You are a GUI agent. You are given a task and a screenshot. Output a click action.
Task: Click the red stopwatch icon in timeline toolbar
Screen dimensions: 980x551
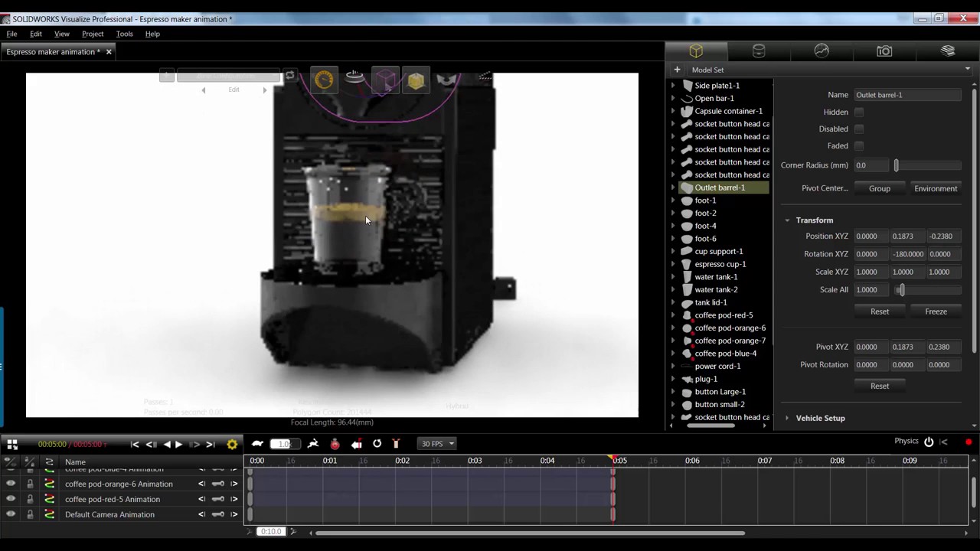(335, 444)
